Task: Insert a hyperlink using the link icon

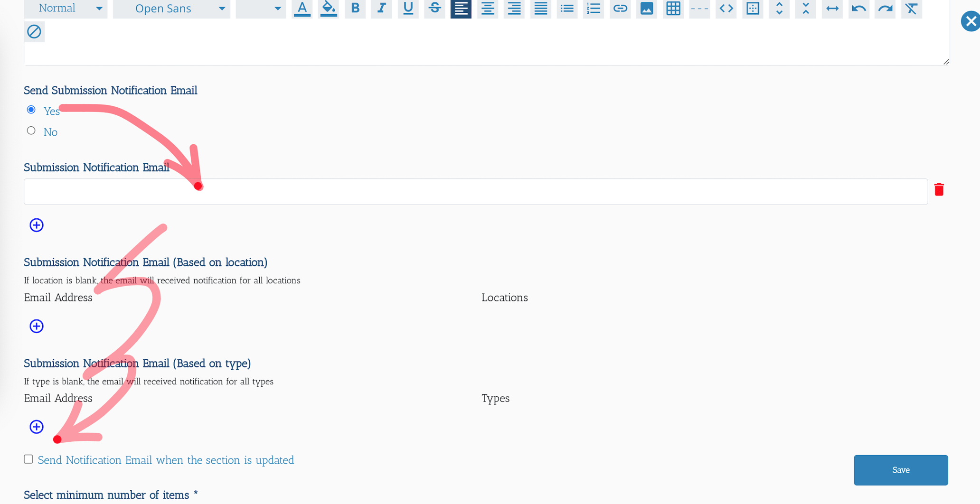Action: [620, 8]
